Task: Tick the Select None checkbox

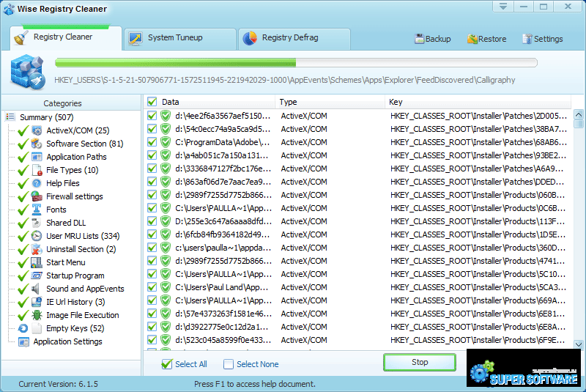Action: click(x=229, y=364)
